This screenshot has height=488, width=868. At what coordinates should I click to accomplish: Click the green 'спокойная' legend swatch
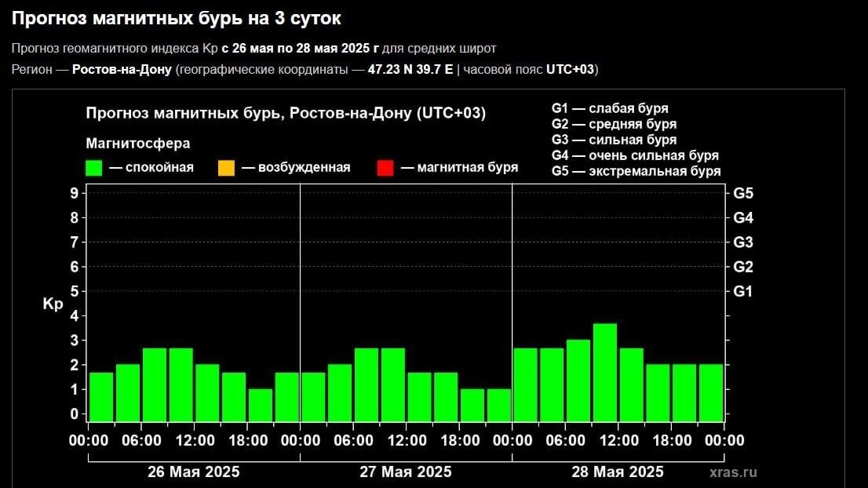point(94,168)
